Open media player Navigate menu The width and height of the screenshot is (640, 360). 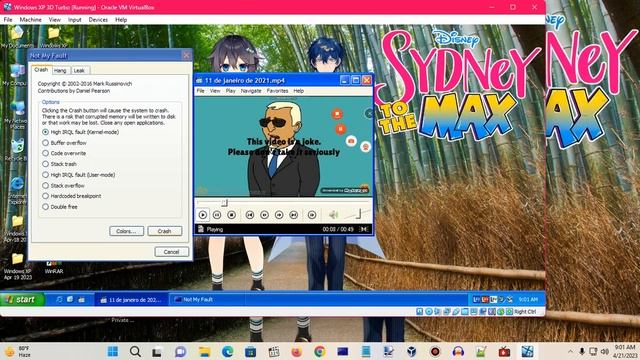pyautogui.click(x=251, y=91)
